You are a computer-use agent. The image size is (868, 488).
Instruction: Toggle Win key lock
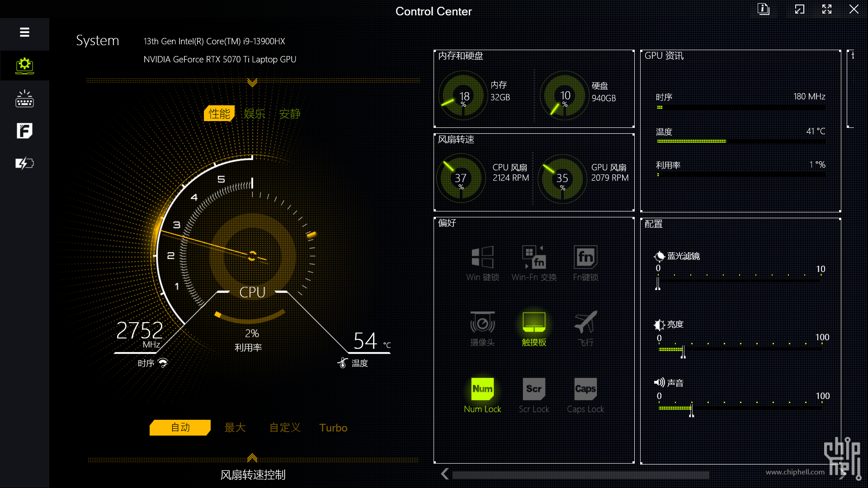pyautogui.click(x=482, y=264)
